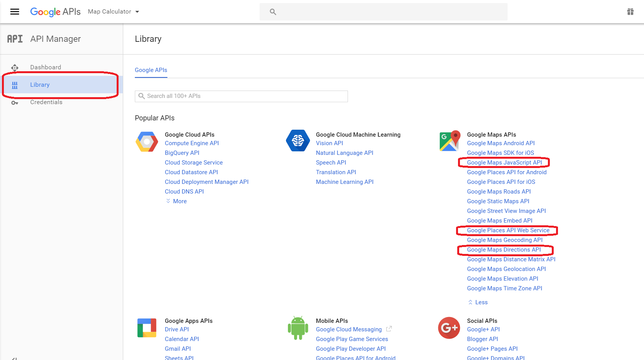Screen dimensions: 644x360
Task: Open Google Maps Roads API
Action: click(499, 192)
